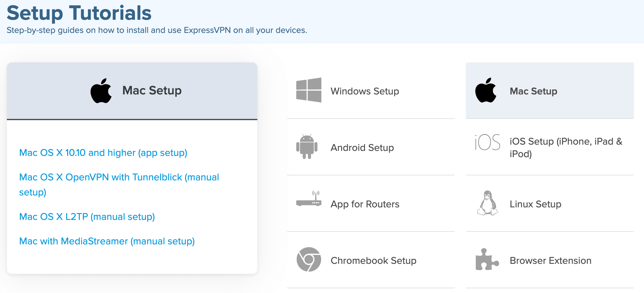Click Apple logo in Mac Setup panel header
The width and height of the screenshot is (644, 293).
coord(101,91)
